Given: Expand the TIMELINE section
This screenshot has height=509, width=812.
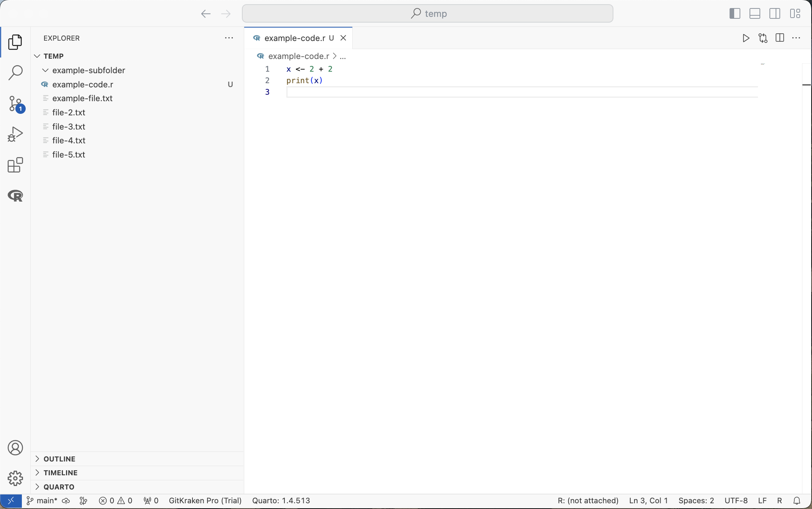Looking at the screenshot, I should 60,473.
